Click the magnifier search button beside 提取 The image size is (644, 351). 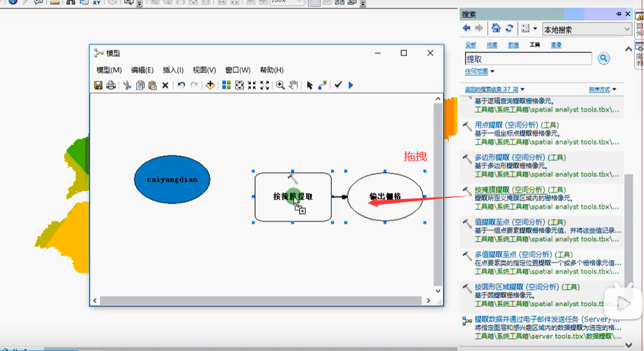point(603,58)
